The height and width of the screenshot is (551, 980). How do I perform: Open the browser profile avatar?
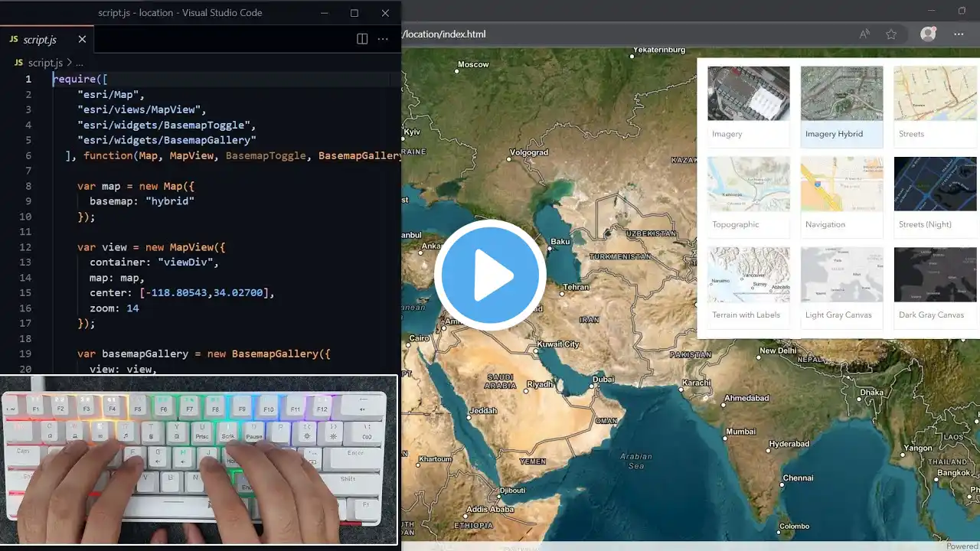coord(928,34)
